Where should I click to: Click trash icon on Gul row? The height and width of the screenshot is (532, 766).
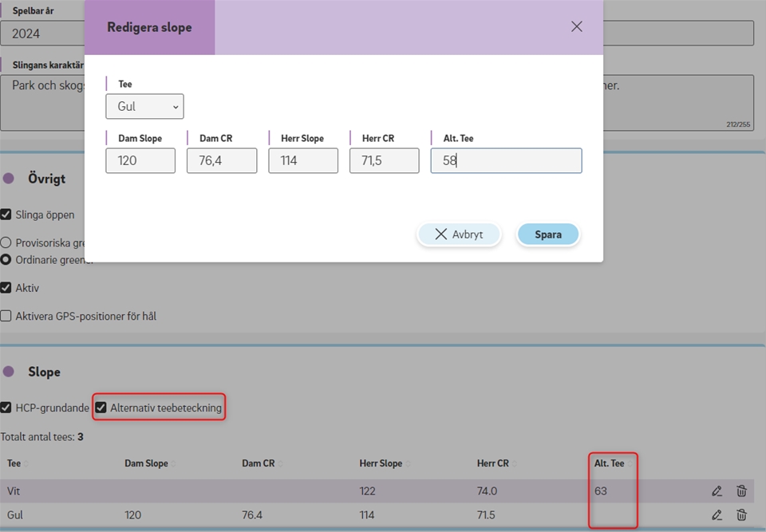click(x=741, y=515)
